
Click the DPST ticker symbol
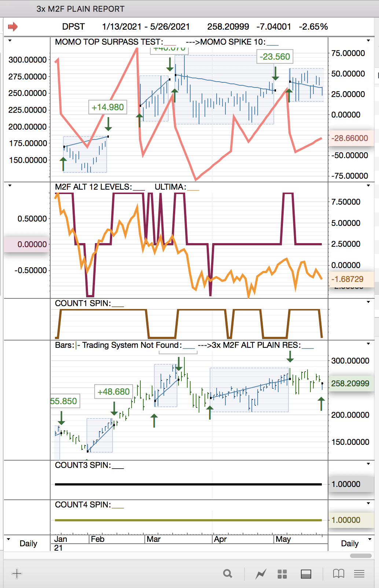point(73,27)
